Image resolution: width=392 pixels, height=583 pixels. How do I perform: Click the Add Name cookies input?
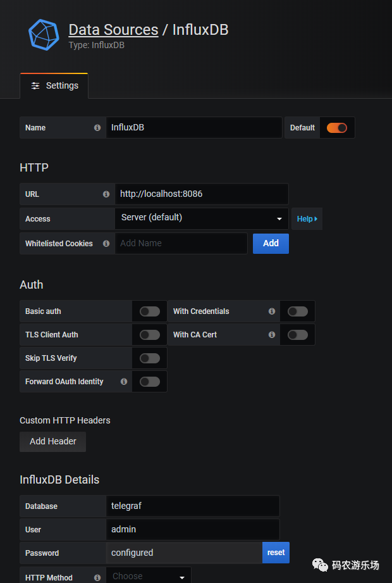181,243
